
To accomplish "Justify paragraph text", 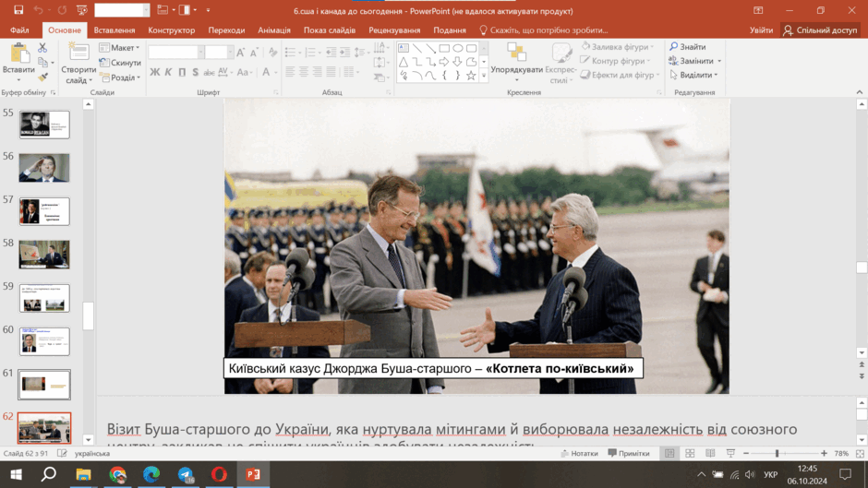I will (x=331, y=71).
